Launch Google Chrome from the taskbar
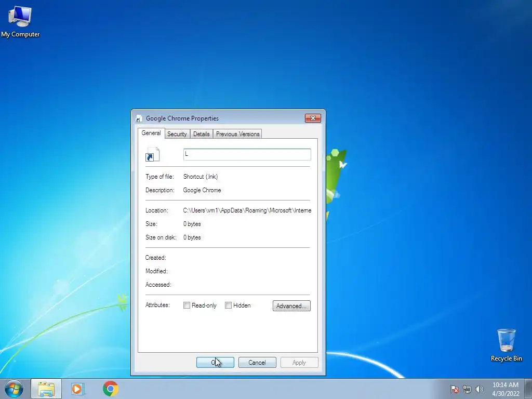This screenshot has width=532, height=399. pyautogui.click(x=111, y=389)
